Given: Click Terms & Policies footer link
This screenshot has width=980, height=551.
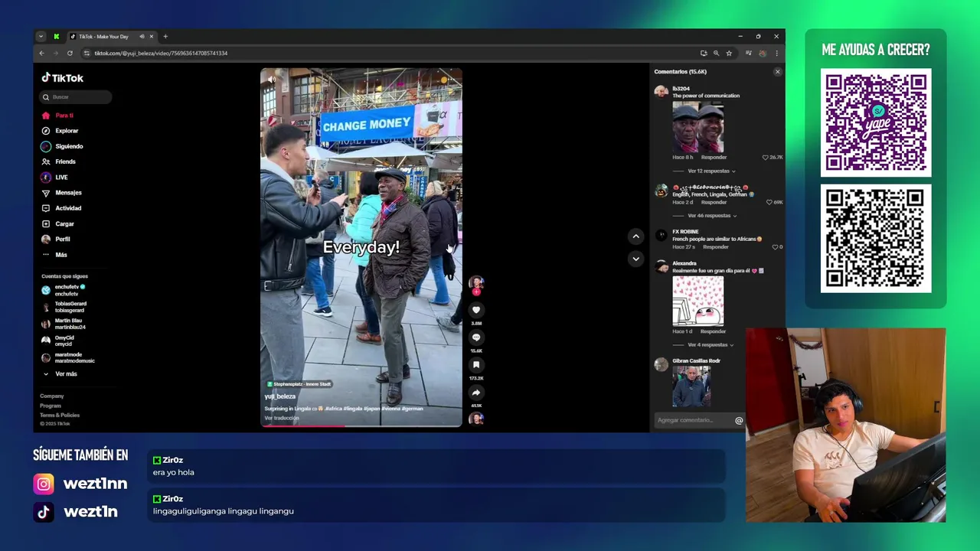Looking at the screenshot, I should [60, 415].
